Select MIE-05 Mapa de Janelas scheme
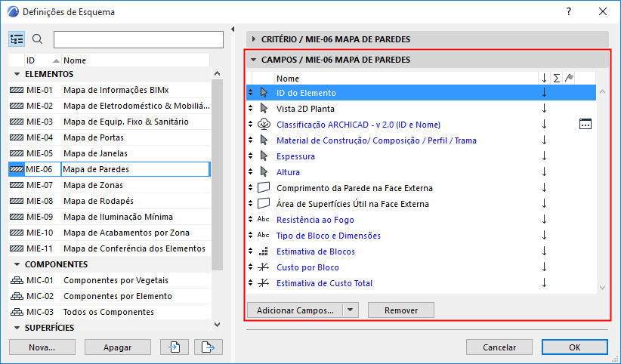 tap(110, 153)
